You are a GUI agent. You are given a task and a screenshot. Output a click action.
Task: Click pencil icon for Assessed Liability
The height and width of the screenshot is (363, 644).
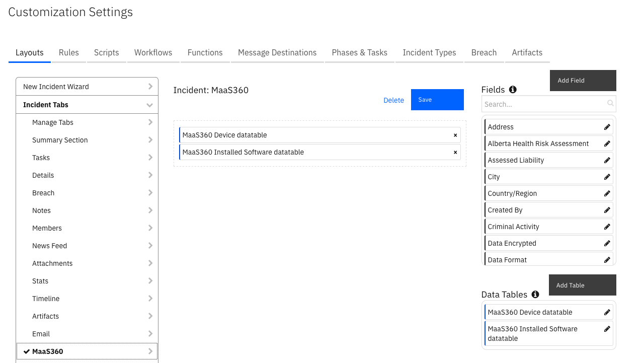(607, 161)
